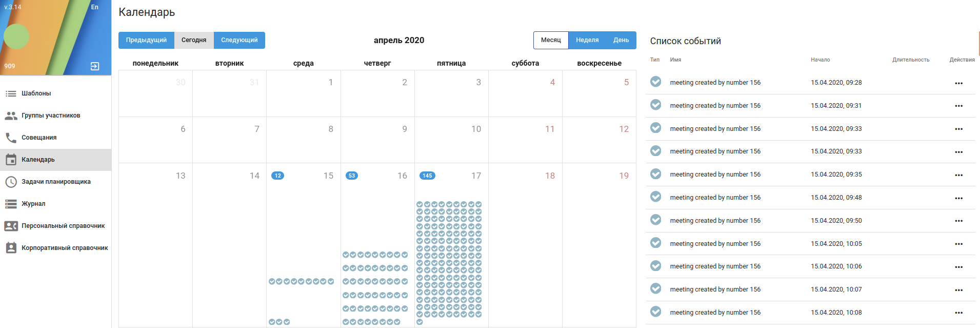The height and width of the screenshot is (328, 980).
Task: Open the actions menu for the 09:31 meeting
Action: [958, 106]
